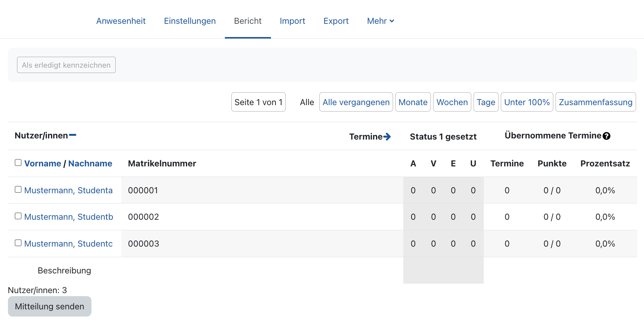The height and width of the screenshot is (326, 644).
Task: Open Mustermann, Studenta profile link
Action: 68,190
